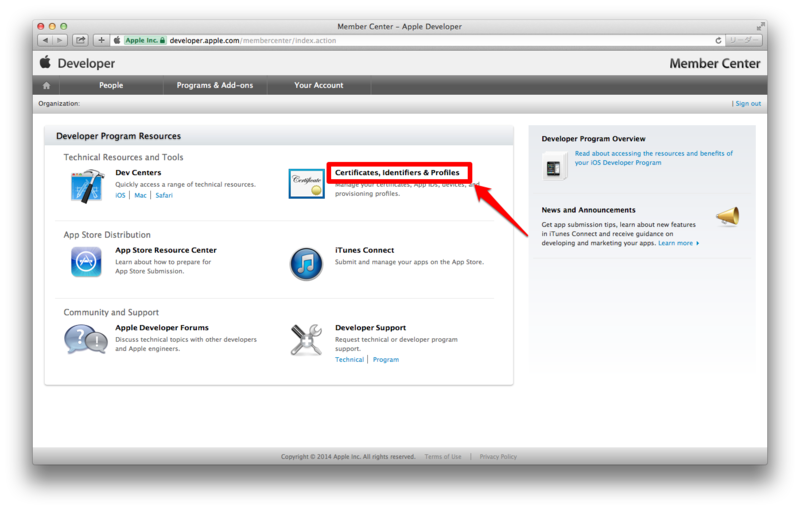Open the Safari dev center link
The image size is (800, 510).
click(x=164, y=195)
